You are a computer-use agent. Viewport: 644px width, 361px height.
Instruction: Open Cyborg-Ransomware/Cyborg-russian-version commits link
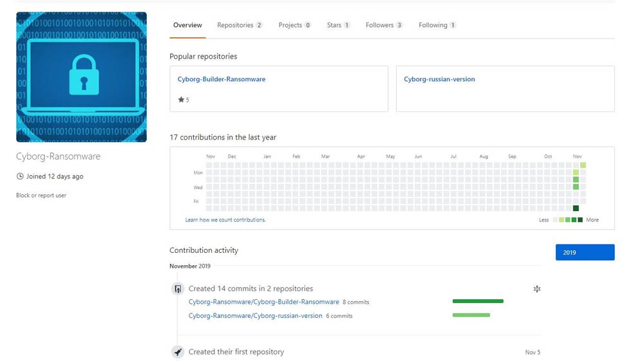pyautogui.click(x=256, y=316)
